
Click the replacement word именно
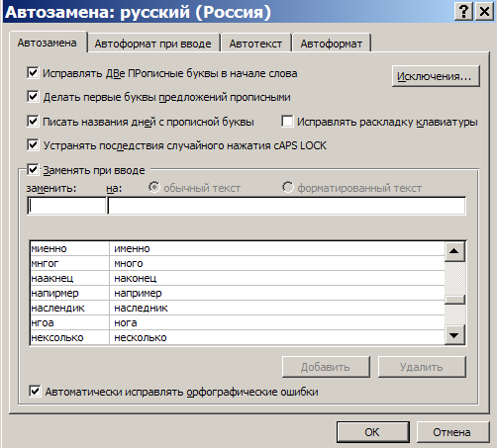click(x=132, y=248)
